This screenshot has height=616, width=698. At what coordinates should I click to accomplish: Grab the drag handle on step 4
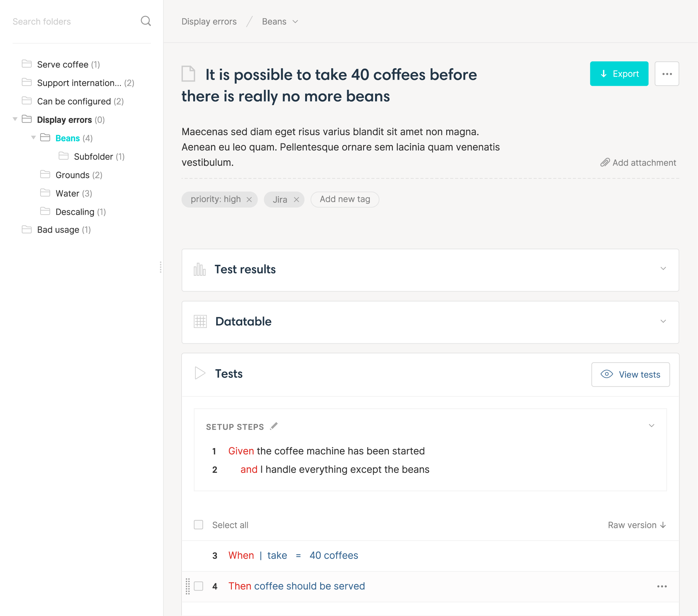pos(188,586)
